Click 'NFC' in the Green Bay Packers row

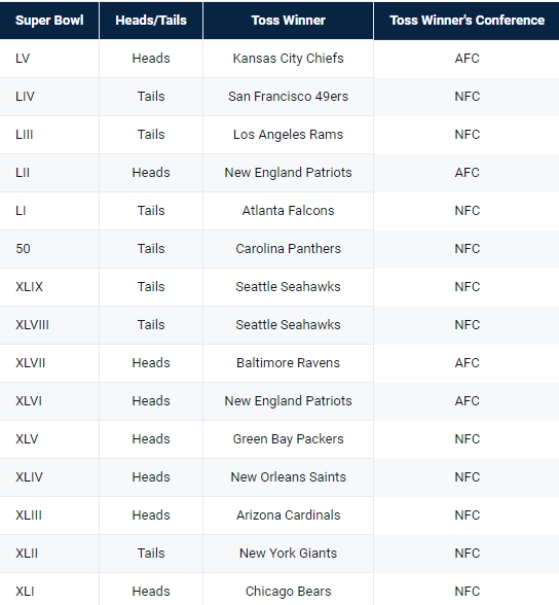467,439
